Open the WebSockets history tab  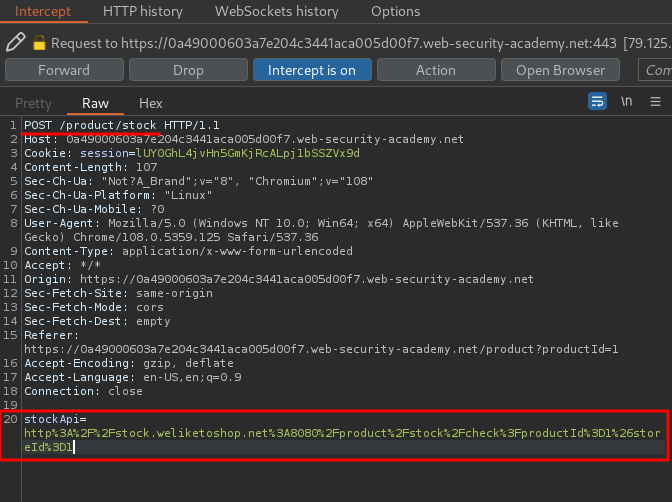point(276,11)
